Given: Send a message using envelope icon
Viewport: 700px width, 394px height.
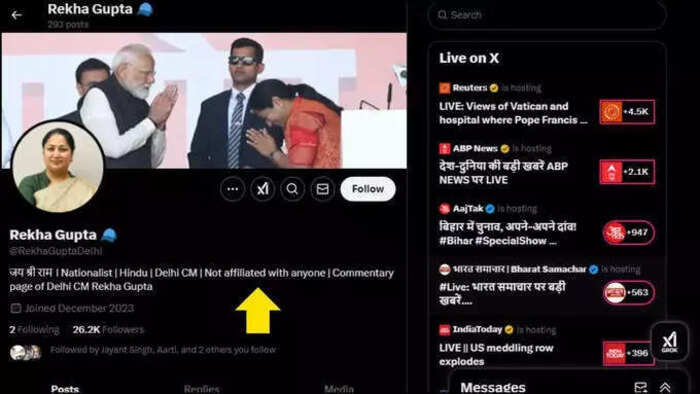Looking at the screenshot, I should click(x=322, y=189).
